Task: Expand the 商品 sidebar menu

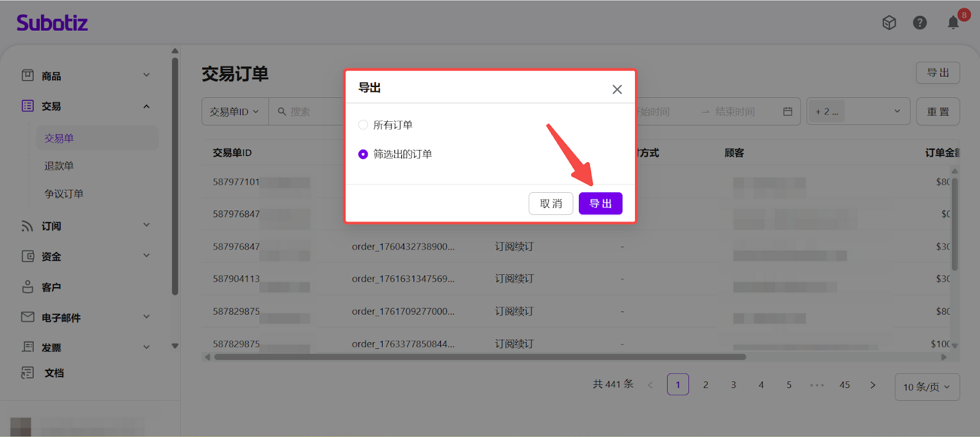Action: [x=86, y=76]
